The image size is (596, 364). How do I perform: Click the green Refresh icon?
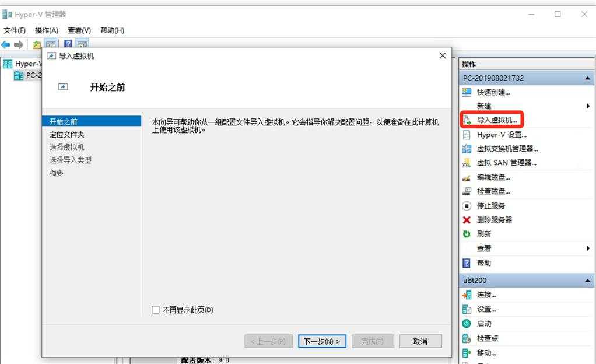[x=467, y=234]
